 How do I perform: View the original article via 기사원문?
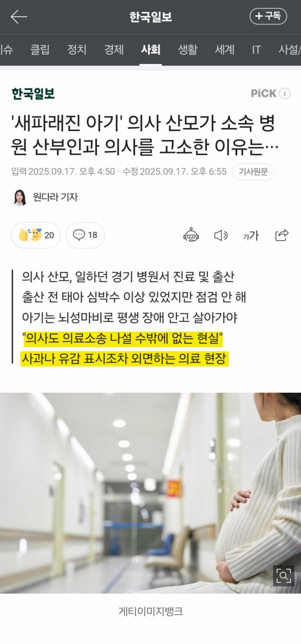[253, 172]
